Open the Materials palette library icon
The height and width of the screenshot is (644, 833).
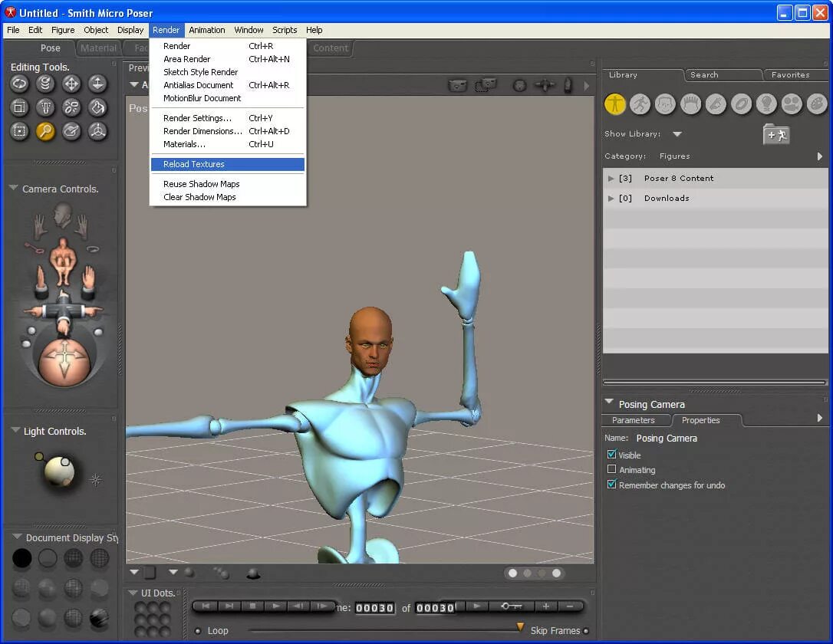click(x=818, y=103)
